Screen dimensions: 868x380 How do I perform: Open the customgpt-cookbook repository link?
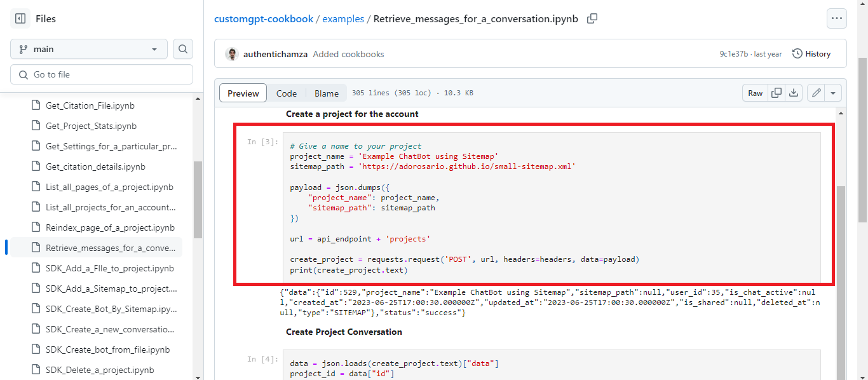(x=264, y=19)
